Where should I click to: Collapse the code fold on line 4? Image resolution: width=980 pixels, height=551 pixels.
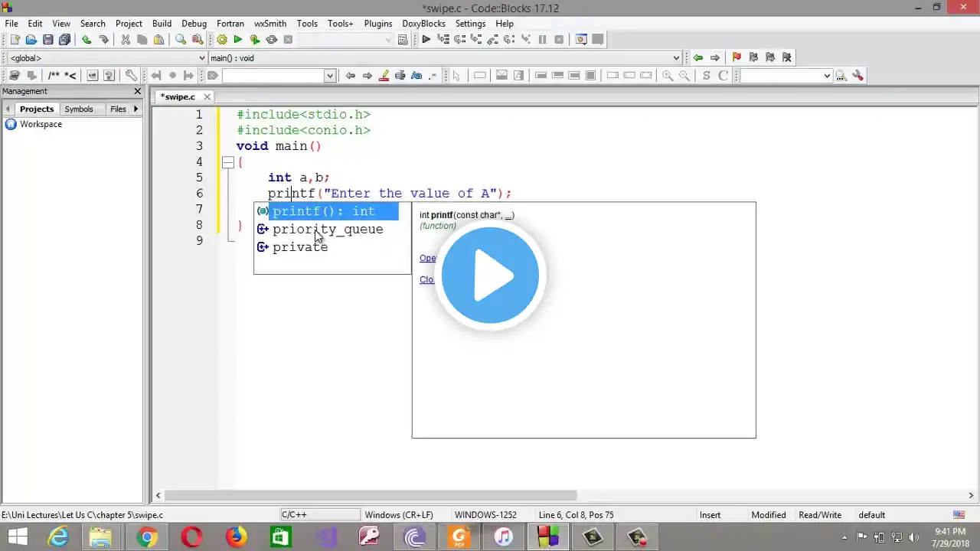227,162
